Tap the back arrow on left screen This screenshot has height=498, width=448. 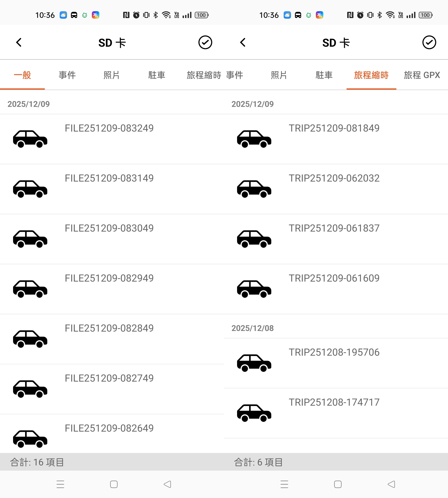[x=19, y=42]
